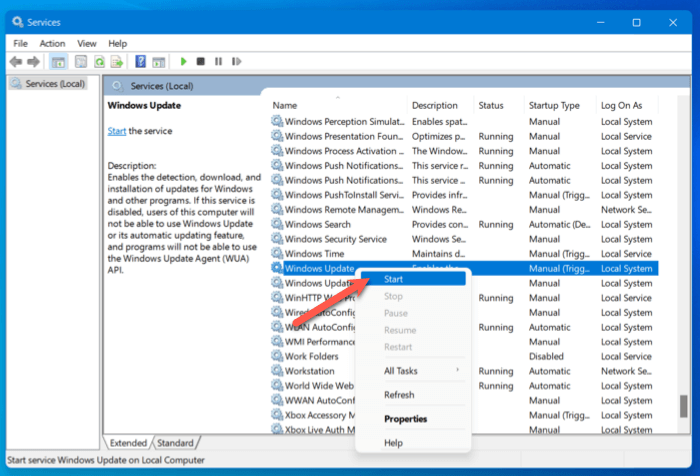
Task: Click the Start Service play icon in toolbar
Action: [x=183, y=62]
